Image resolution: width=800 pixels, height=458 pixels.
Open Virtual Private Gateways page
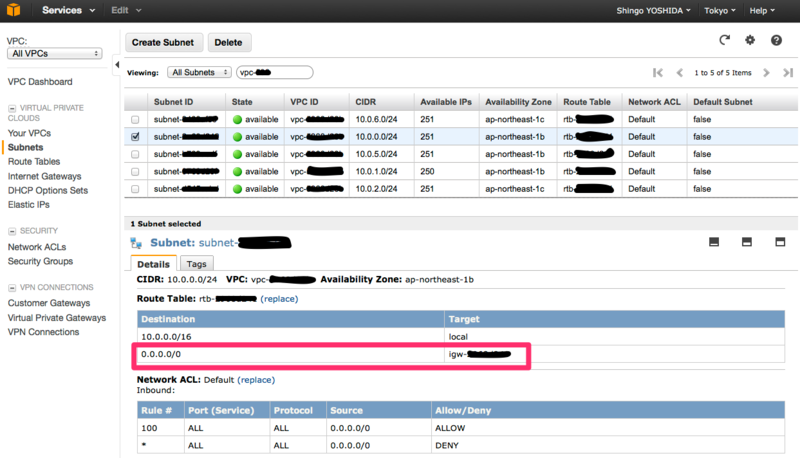[57, 318]
